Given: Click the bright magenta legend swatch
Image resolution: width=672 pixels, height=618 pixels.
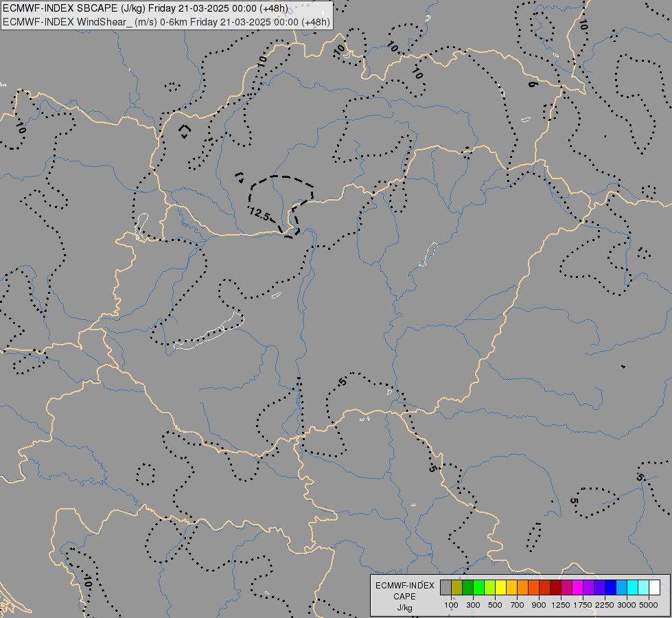Looking at the screenshot, I should [578, 587].
